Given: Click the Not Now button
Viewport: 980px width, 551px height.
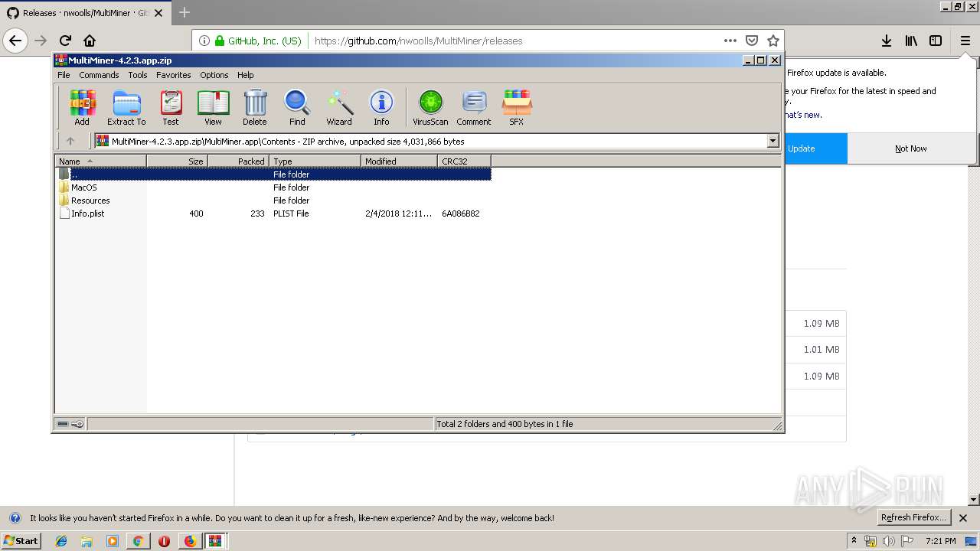Looking at the screenshot, I should pos(911,148).
